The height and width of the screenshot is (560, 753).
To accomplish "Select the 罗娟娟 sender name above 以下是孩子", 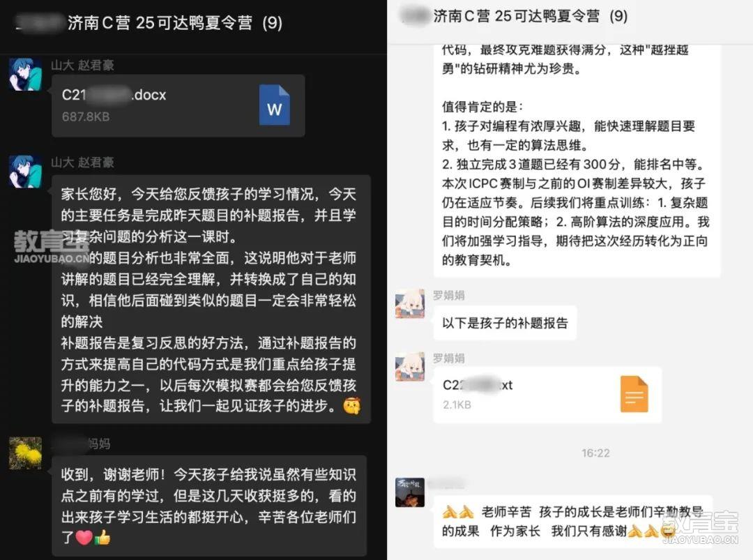I will 448,295.
